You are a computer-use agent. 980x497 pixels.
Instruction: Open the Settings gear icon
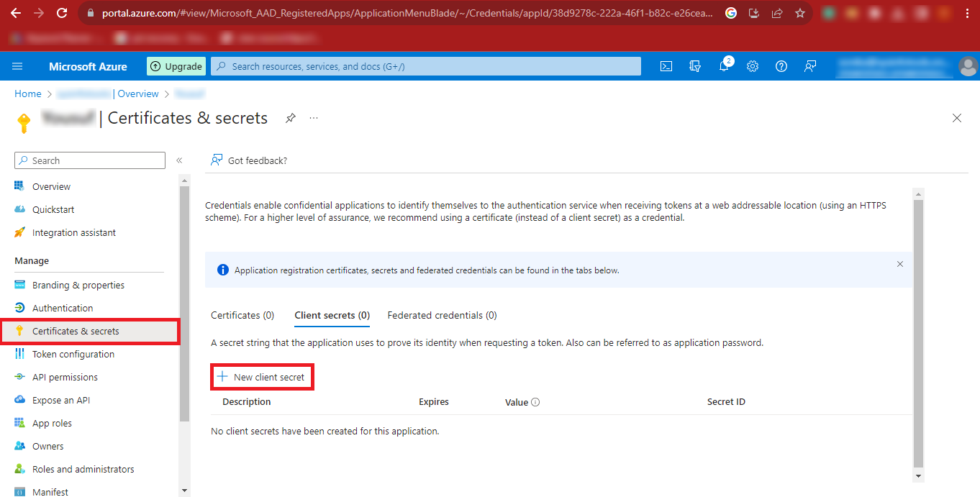(x=753, y=66)
